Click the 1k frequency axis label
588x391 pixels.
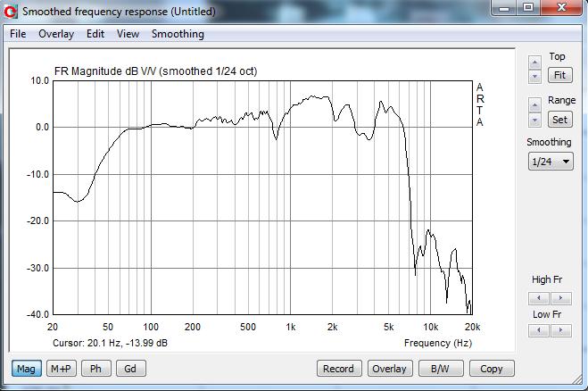click(291, 328)
